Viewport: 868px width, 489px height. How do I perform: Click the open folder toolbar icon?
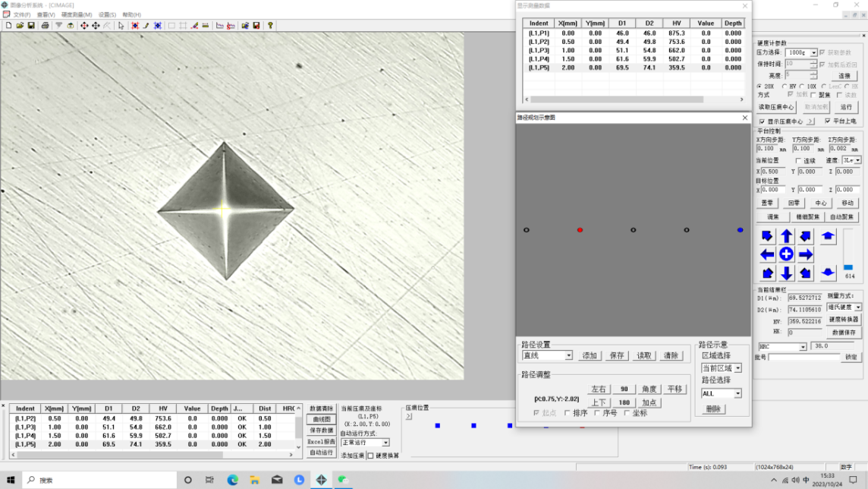[x=20, y=25]
